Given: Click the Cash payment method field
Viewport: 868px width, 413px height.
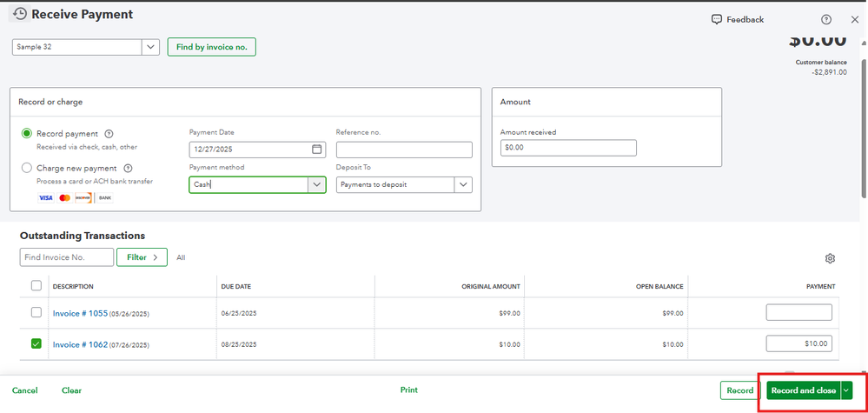Looking at the screenshot, I should (248, 184).
